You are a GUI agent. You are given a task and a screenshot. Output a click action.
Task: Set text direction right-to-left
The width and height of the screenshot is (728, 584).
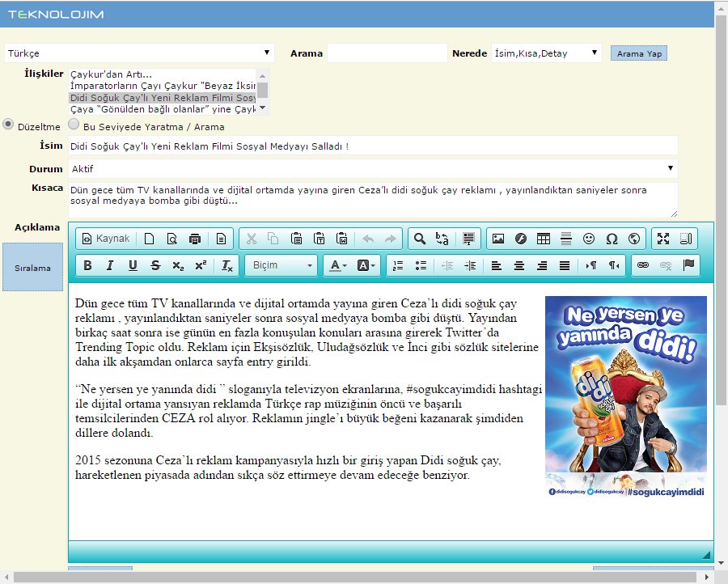point(614,265)
